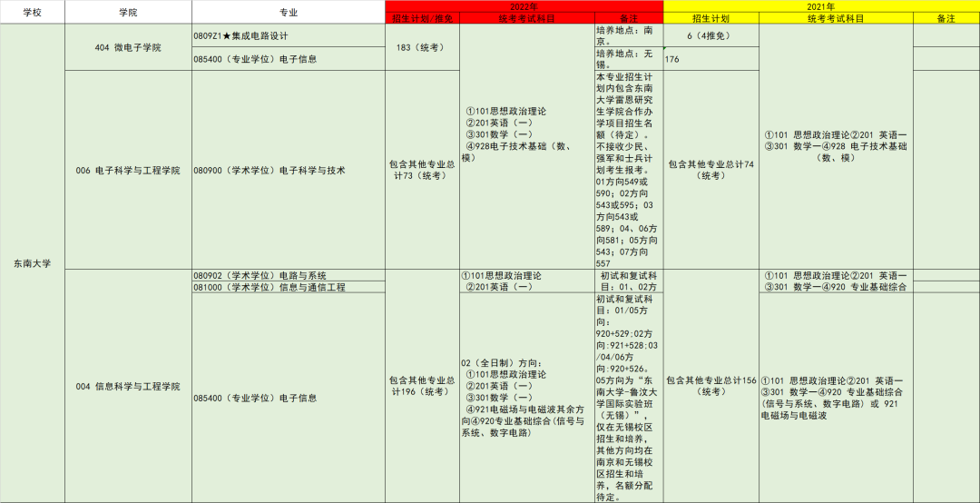The height and width of the screenshot is (503, 980).
Task: Select the 006 电子科学与工程学院 cell
Action: [x=128, y=170]
